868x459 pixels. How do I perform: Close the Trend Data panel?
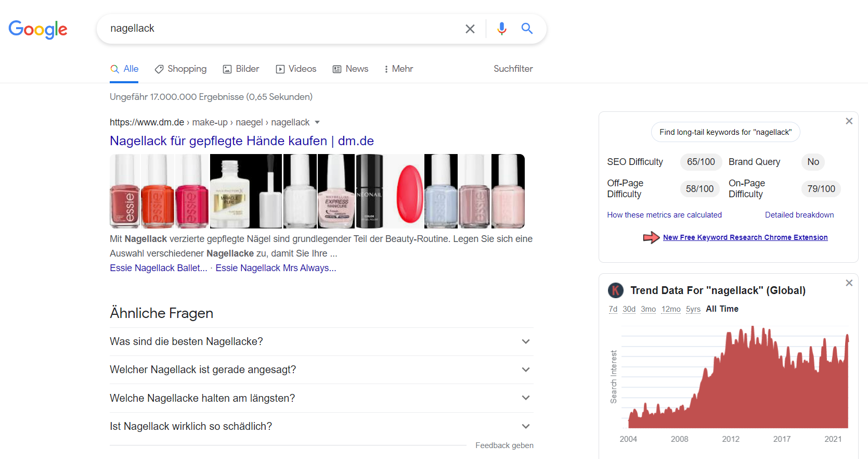coord(849,283)
